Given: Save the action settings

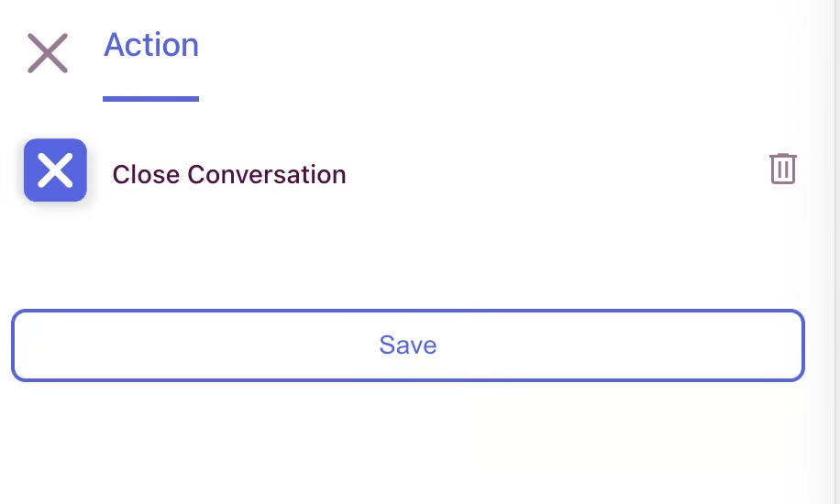Looking at the screenshot, I should pos(408,345).
